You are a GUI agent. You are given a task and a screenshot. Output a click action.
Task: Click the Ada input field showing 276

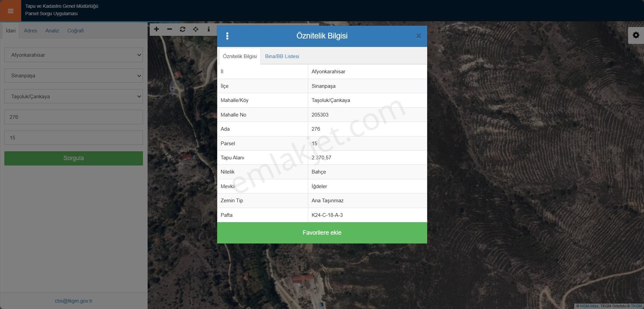[x=74, y=117]
